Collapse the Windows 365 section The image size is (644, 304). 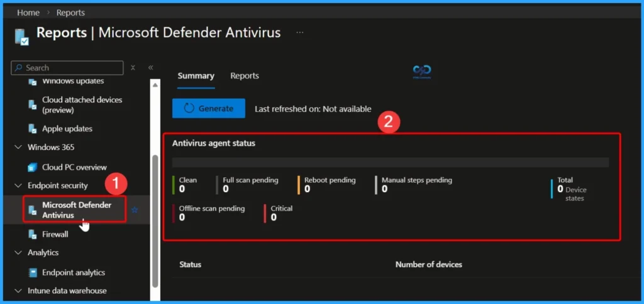[18, 147]
